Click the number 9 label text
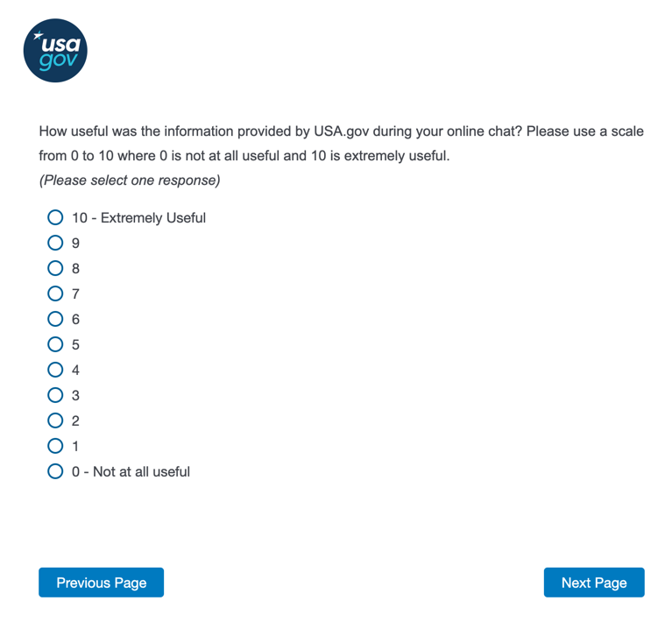The width and height of the screenshot is (672, 622). click(75, 243)
